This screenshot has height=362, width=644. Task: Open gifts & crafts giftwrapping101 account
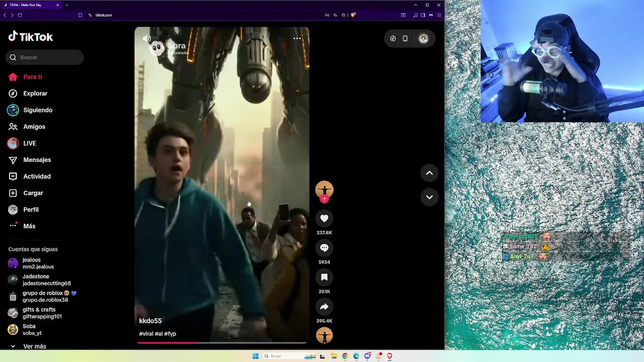pyautogui.click(x=42, y=313)
